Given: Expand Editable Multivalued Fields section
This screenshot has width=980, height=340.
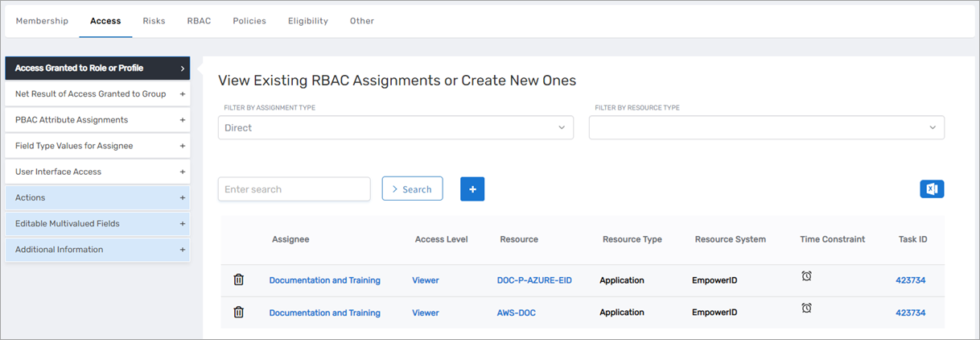Looking at the screenshot, I should pyautogui.click(x=97, y=223).
